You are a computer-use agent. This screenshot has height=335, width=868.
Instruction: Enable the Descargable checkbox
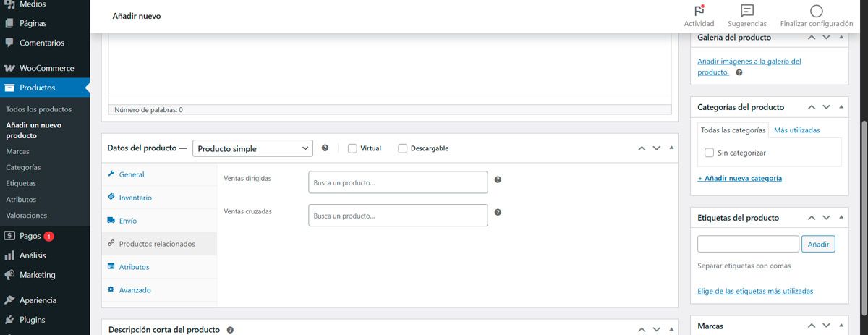coord(403,148)
